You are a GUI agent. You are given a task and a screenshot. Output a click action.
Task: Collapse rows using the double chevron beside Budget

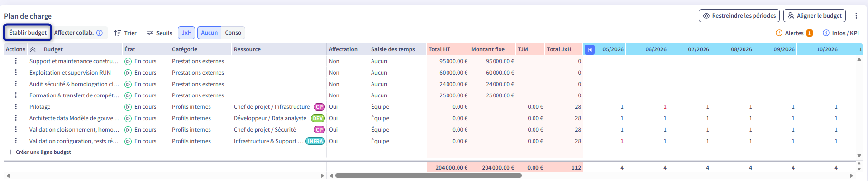(33, 49)
